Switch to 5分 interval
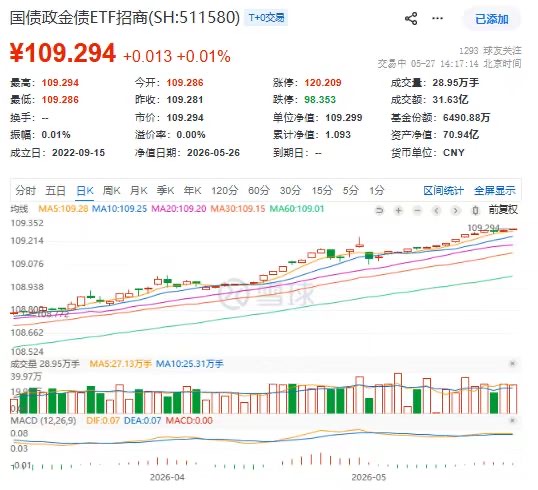538x490 pixels. tap(350, 190)
